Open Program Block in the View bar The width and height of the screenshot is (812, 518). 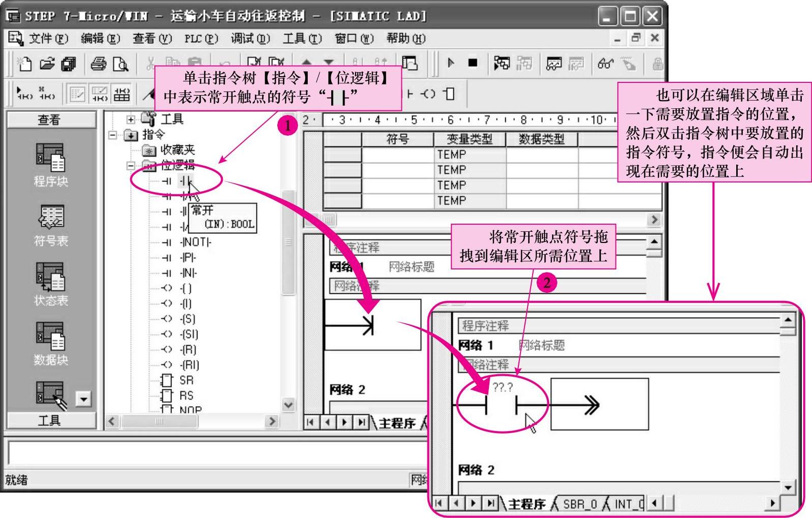50,165
